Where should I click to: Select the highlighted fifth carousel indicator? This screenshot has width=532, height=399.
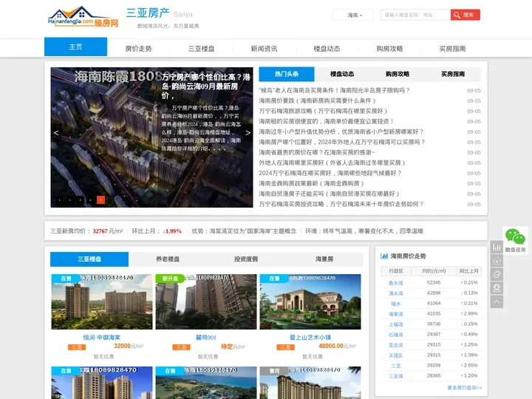click(x=100, y=199)
